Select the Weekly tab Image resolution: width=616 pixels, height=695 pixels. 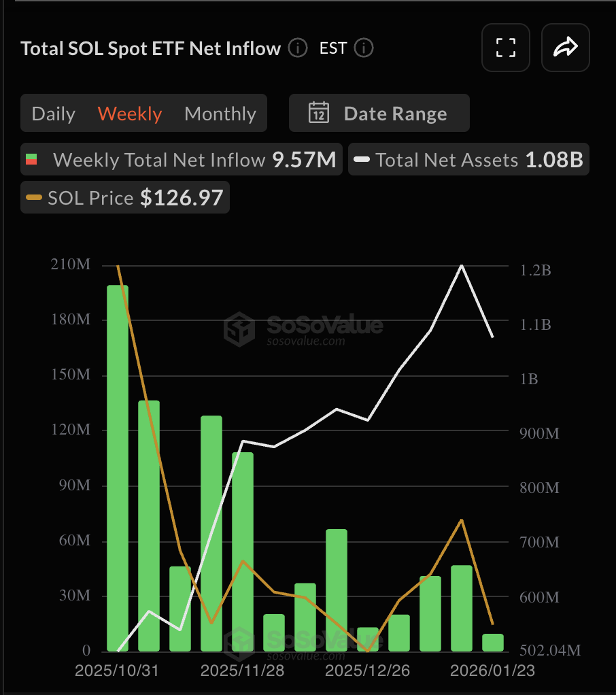pyautogui.click(x=130, y=114)
